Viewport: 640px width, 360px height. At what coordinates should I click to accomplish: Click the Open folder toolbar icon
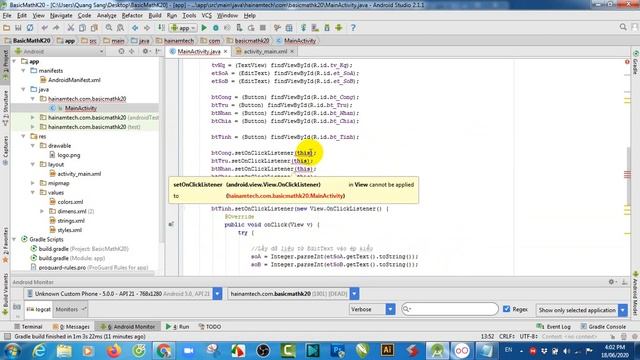[x=7, y=28]
